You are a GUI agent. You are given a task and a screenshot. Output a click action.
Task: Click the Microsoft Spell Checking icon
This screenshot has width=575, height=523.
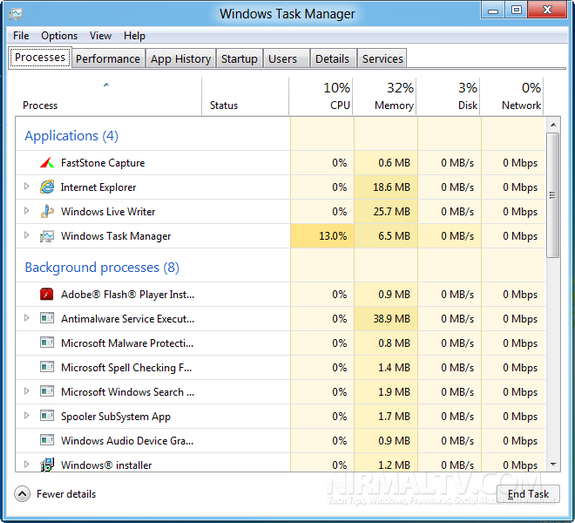(47, 367)
